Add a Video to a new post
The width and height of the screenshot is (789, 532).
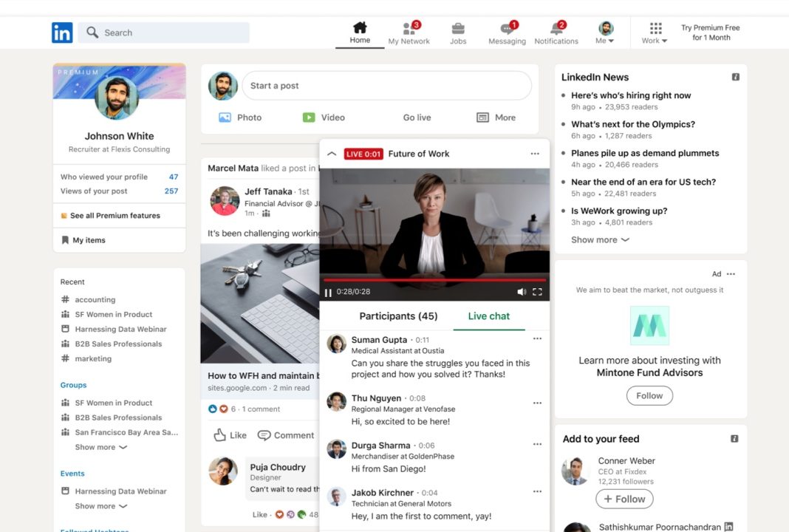(323, 117)
